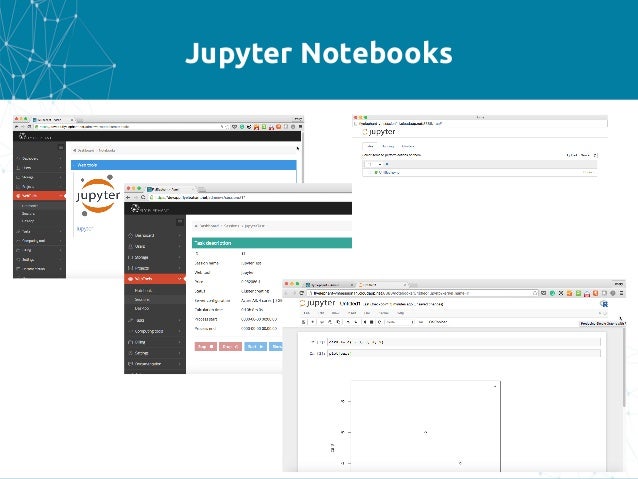Image resolution: width=638 pixels, height=479 pixels.
Task: Open the File menu in the Jupyter notebook
Action: (x=307, y=313)
